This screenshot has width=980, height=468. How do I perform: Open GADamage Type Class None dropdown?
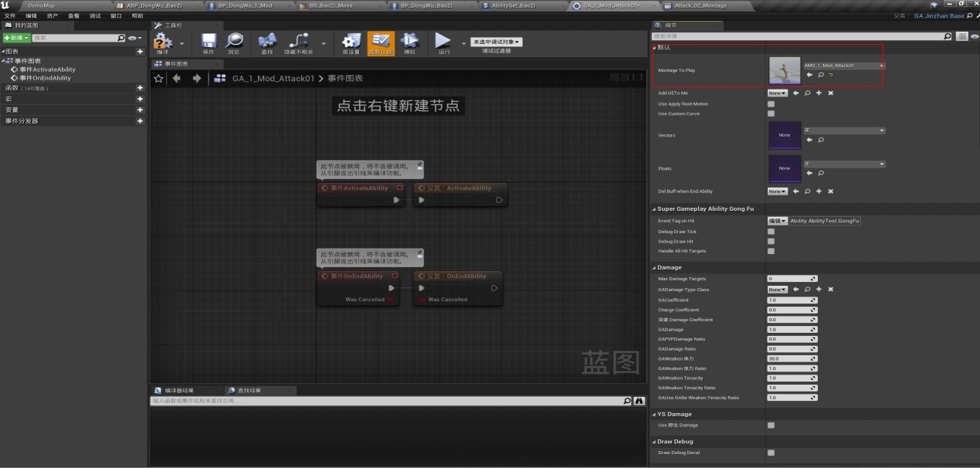777,290
